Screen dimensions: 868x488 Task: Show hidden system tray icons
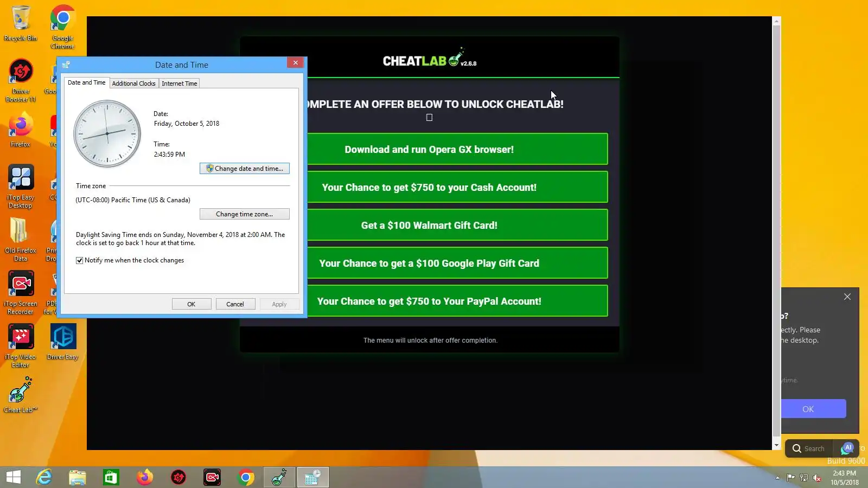pyautogui.click(x=777, y=478)
